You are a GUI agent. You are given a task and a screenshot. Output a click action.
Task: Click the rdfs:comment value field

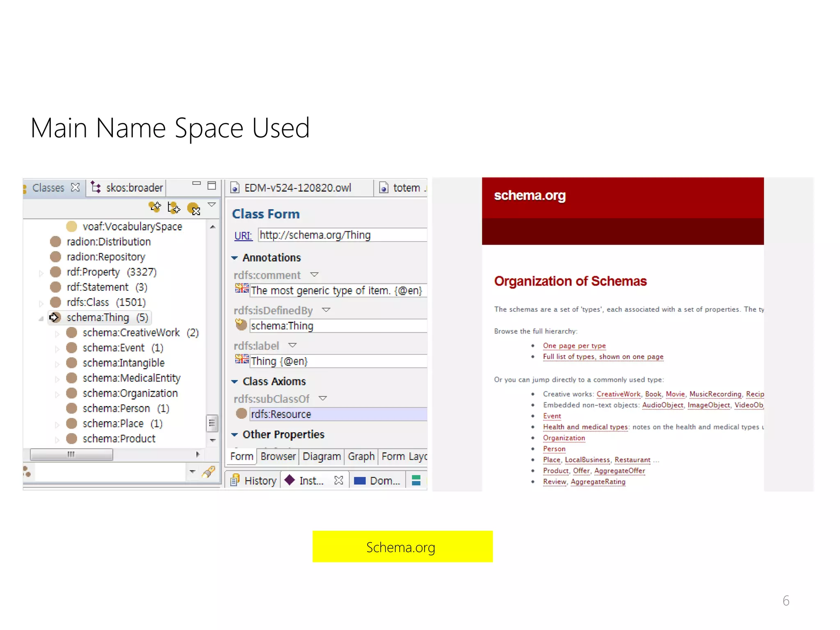(x=338, y=290)
